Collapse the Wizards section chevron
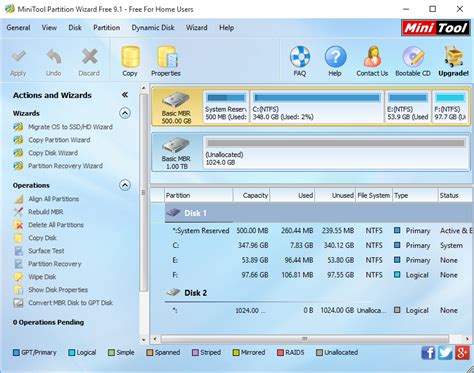 [x=125, y=113]
